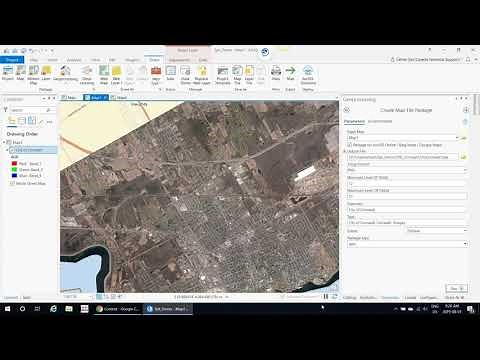The width and height of the screenshot is (480, 360).
Task: Click the red toolbox Web Tool icon
Action: (156, 71)
